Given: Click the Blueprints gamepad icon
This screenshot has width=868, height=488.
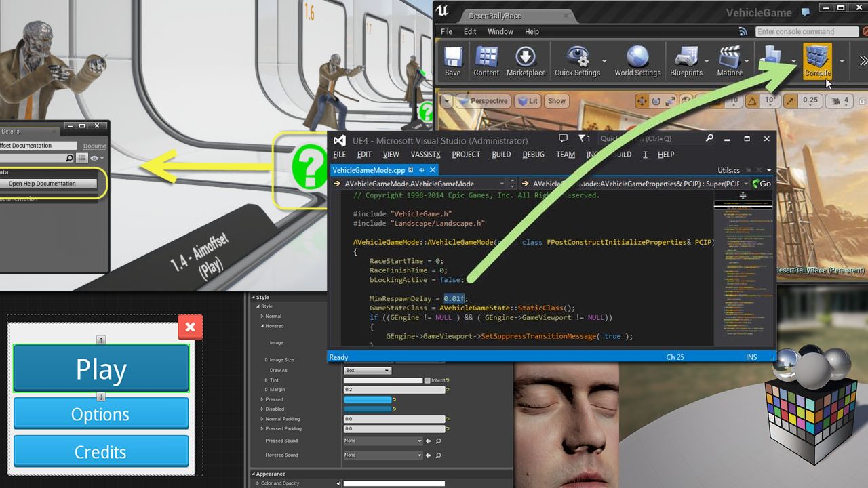Looking at the screenshot, I should tap(686, 57).
